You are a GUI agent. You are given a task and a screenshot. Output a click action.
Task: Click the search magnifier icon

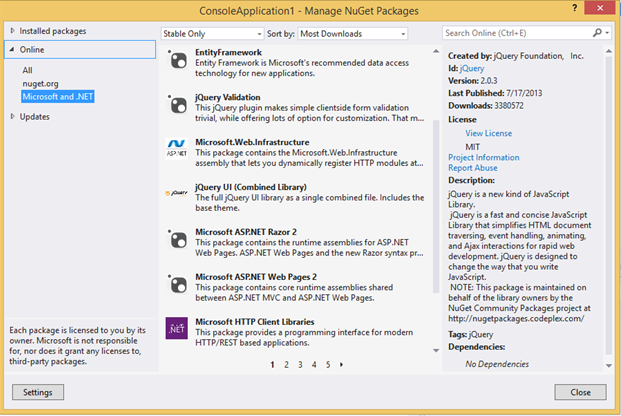597,33
